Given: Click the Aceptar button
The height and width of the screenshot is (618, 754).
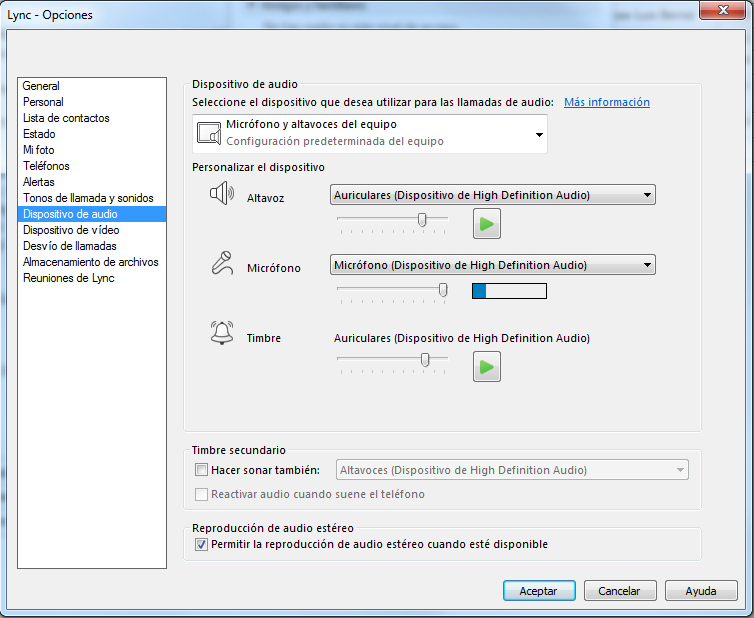Looking at the screenshot, I should tap(539, 591).
